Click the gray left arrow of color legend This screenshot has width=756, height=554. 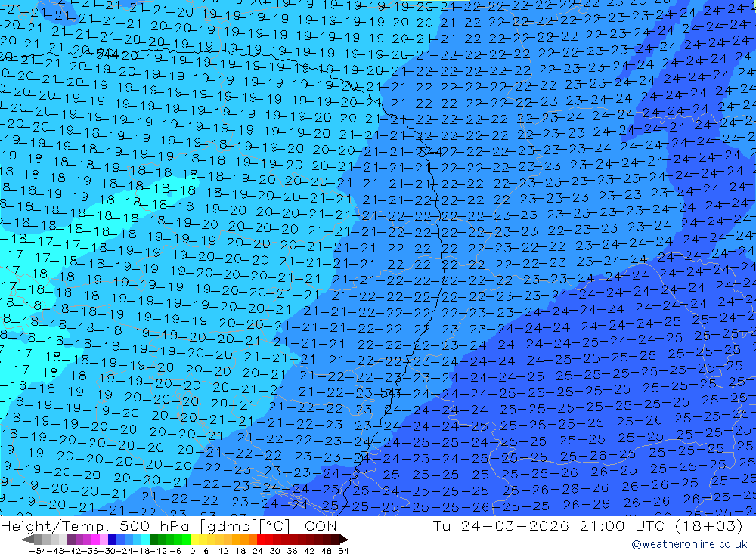[x=27, y=540]
